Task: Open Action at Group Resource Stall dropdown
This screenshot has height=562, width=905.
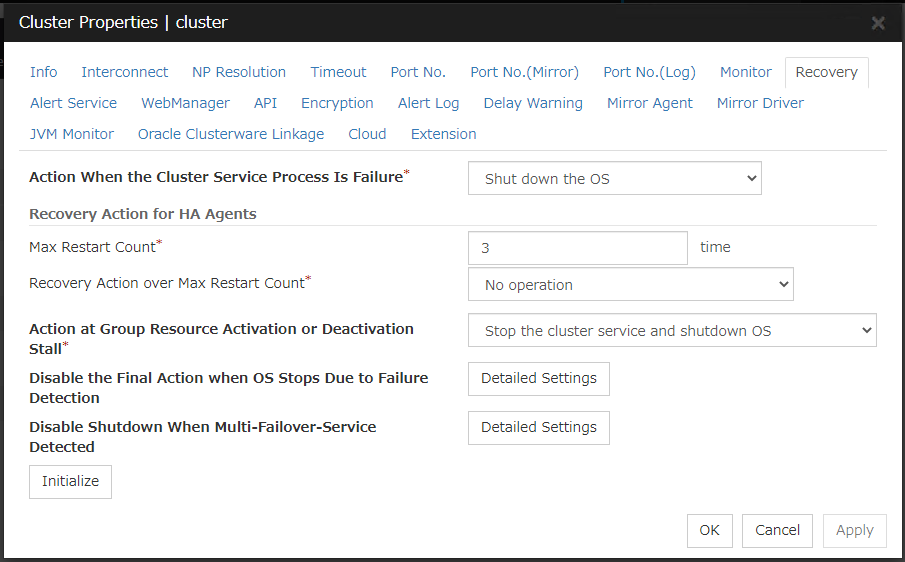Action: [x=671, y=331]
